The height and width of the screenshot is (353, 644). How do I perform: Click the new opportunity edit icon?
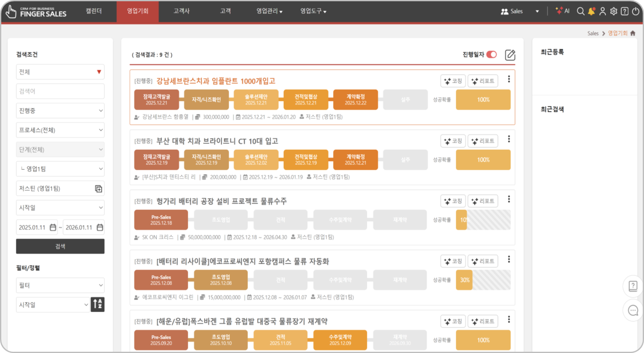pyautogui.click(x=510, y=55)
